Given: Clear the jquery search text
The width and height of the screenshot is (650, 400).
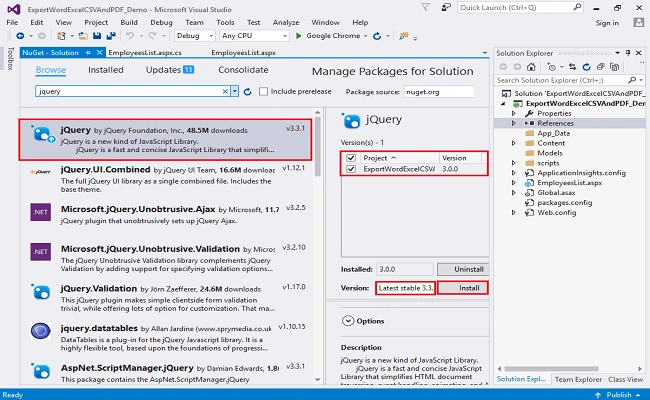Looking at the screenshot, I should tap(225, 92).
